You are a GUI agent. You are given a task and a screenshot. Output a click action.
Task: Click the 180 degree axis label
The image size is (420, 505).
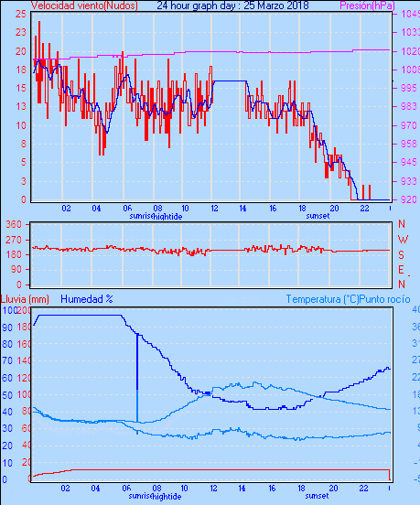14,254
